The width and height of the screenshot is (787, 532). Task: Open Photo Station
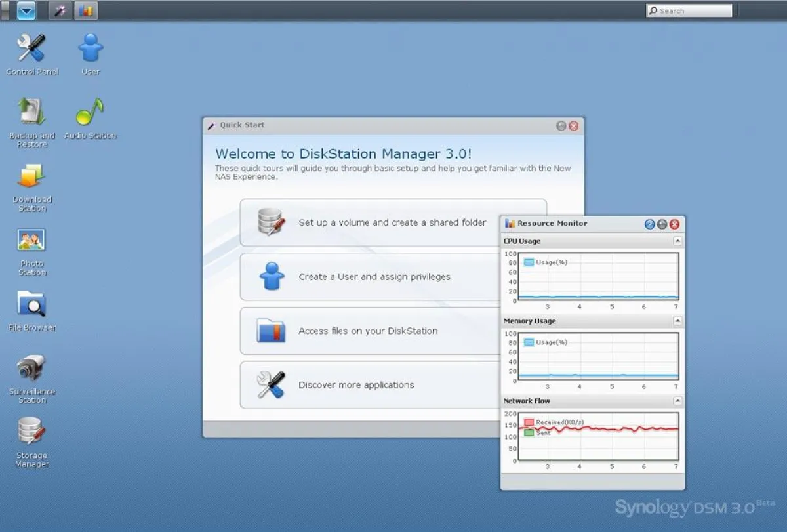31,241
